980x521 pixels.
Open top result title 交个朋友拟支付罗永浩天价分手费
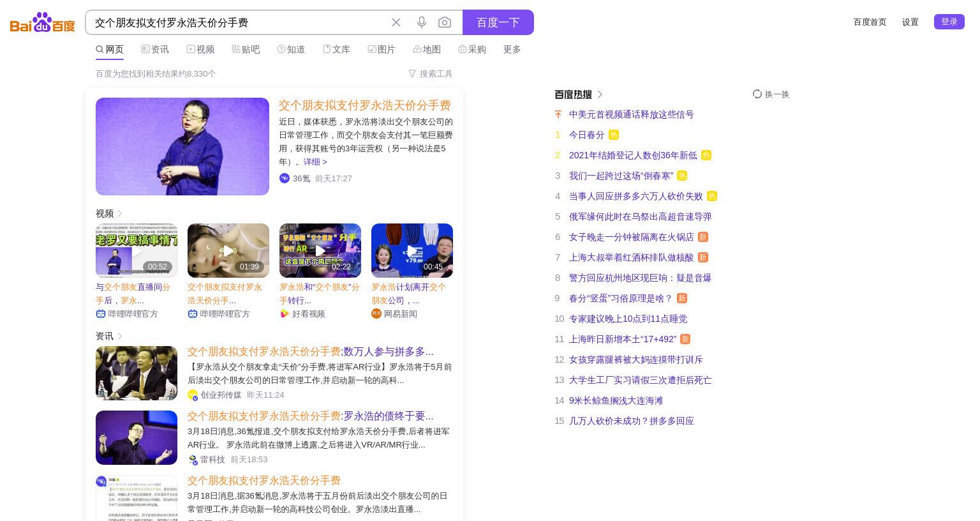tap(365, 105)
